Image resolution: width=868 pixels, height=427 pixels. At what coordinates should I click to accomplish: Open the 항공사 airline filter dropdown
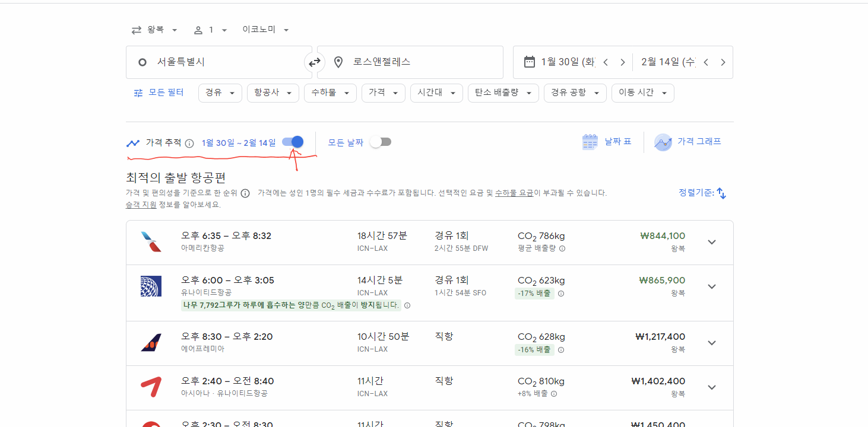273,93
